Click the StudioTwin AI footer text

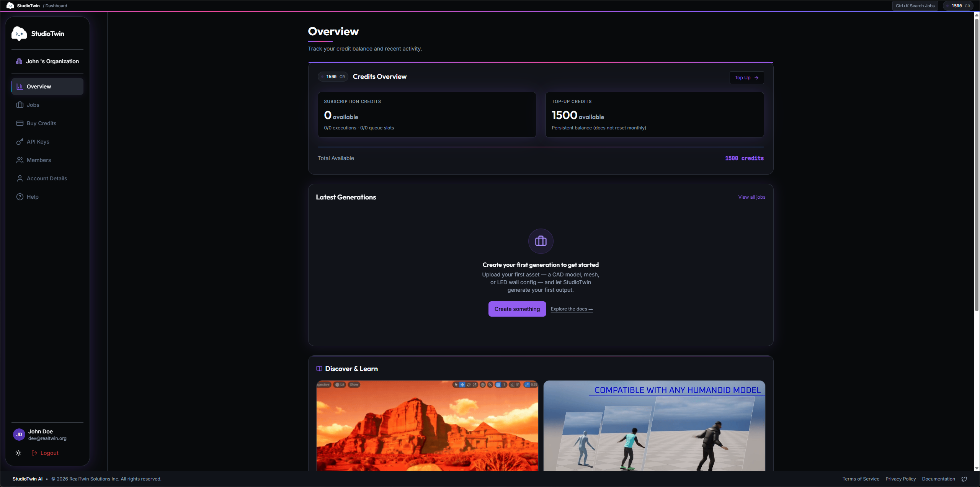[x=28, y=479]
